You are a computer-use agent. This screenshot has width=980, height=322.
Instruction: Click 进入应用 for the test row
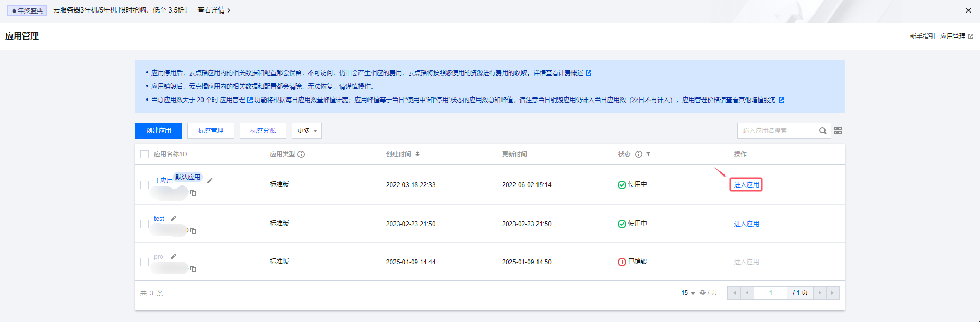pos(746,224)
